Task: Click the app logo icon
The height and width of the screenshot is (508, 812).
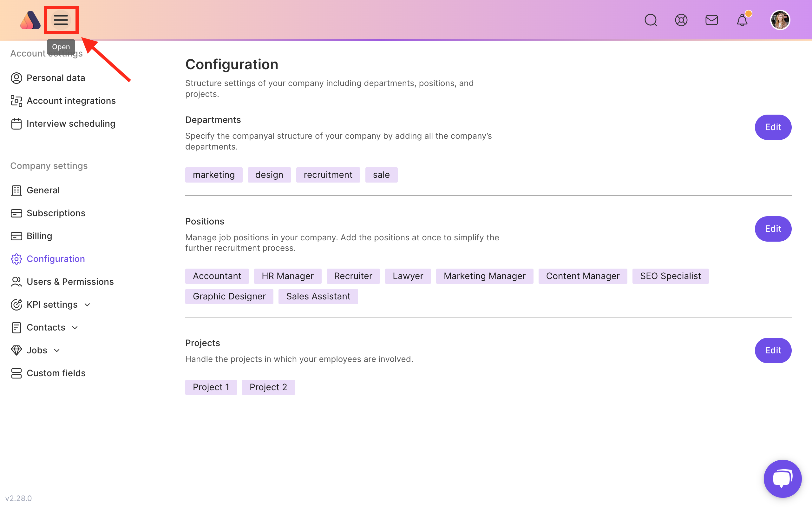Action: (30, 20)
